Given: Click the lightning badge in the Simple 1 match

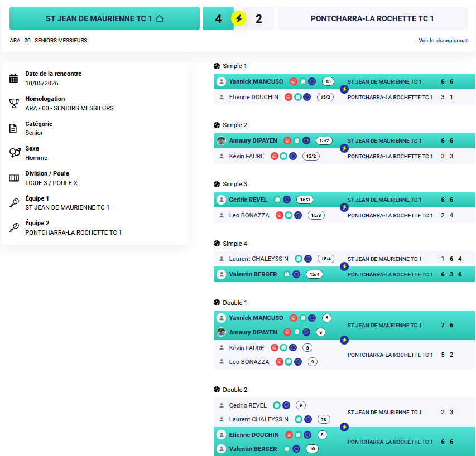Looking at the screenshot, I should tap(344, 89).
